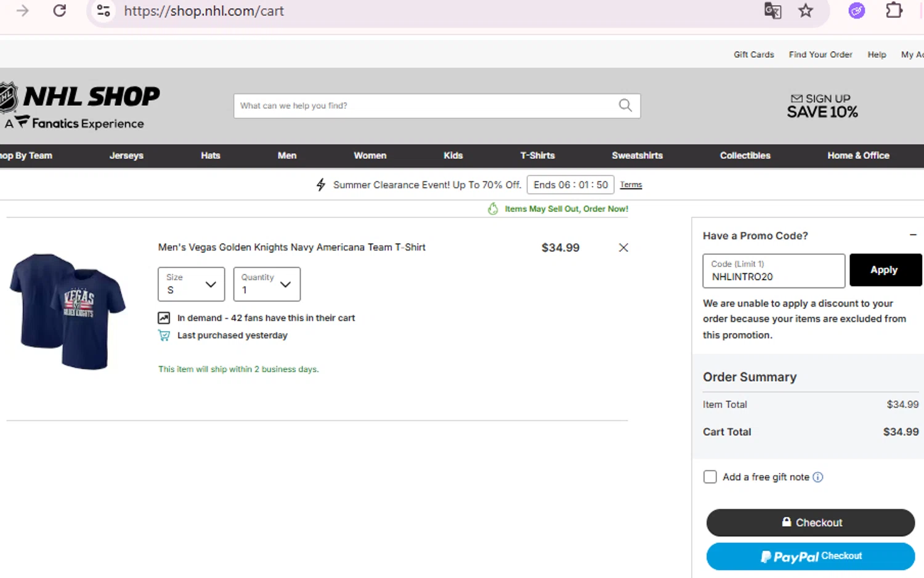Image resolution: width=924 pixels, height=578 pixels.
Task: Enable the free gift note checkbox
Action: (x=710, y=477)
